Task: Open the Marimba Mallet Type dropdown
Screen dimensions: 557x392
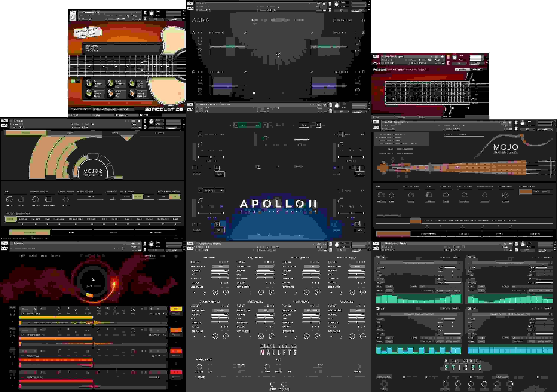Action: (x=220, y=266)
